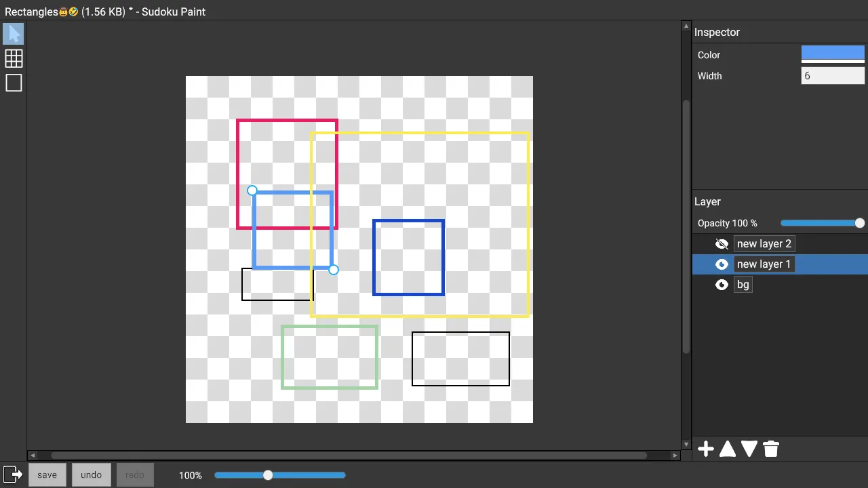
Task: Select the 'new layer 2' layer name
Action: [x=764, y=244]
